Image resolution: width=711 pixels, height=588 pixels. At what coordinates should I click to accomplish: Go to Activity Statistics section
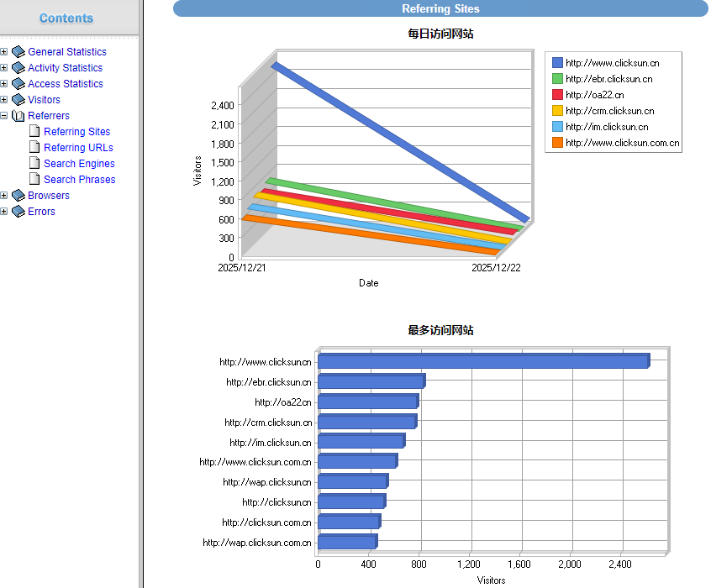(65, 68)
